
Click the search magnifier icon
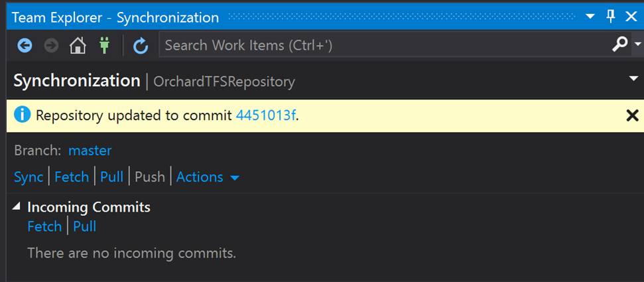[x=619, y=44]
